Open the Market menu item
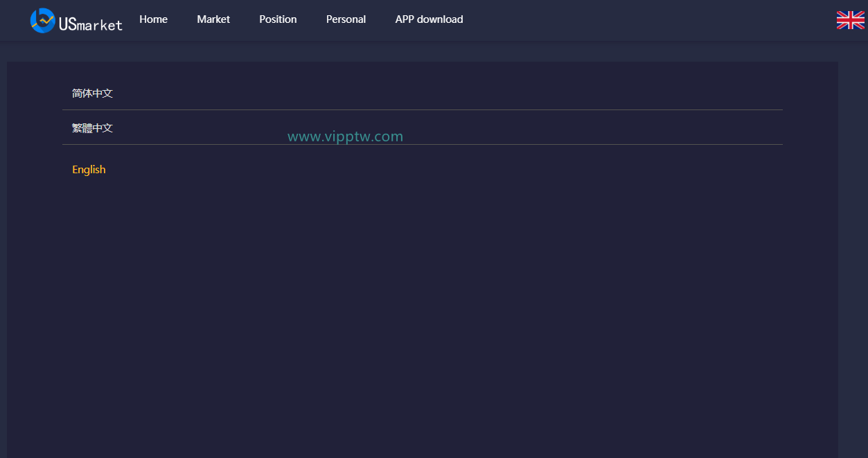Screen dimensions: 868x458 click(213, 19)
